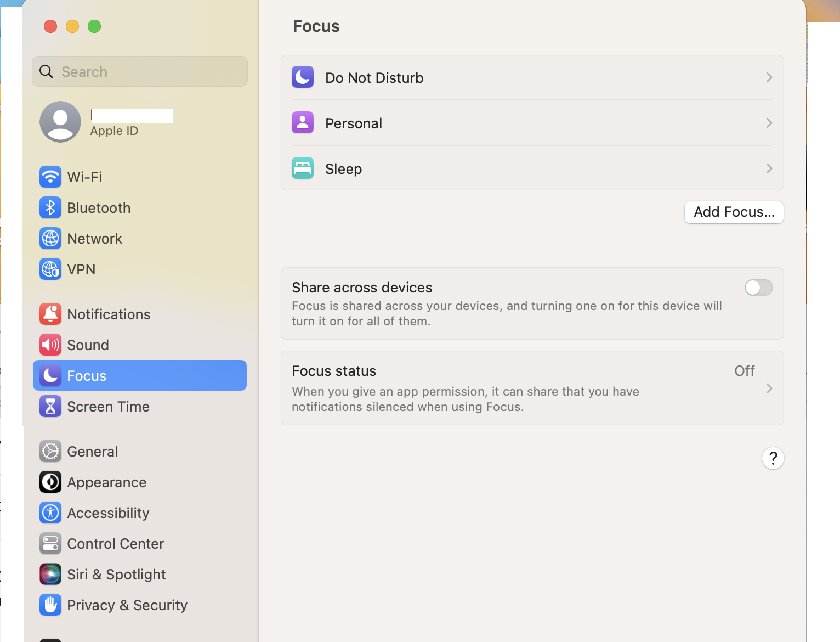Open Wi-Fi settings pane
Screen dimensions: 840x642
tap(140, 177)
